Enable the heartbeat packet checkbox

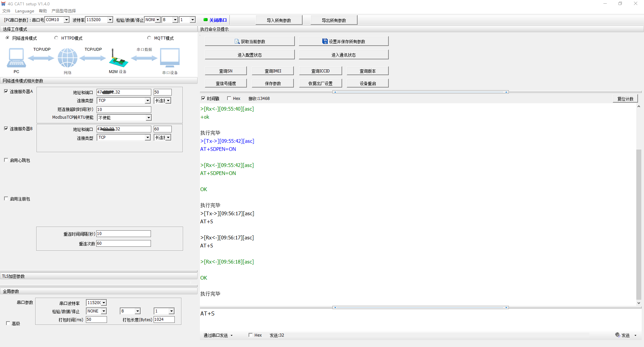pyautogui.click(x=6, y=160)
